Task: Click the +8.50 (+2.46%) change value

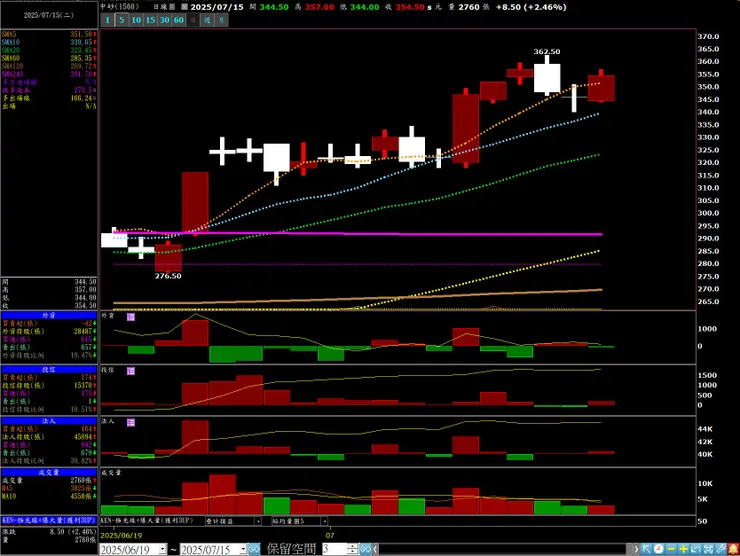Action: point(531,7)
